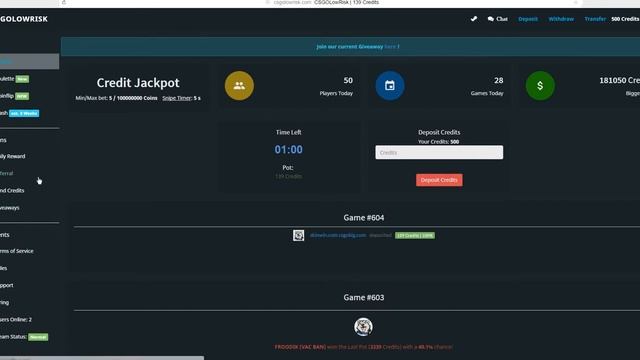
Task: Click the red Deposit Credits button
Action: [x=439, y=180]
